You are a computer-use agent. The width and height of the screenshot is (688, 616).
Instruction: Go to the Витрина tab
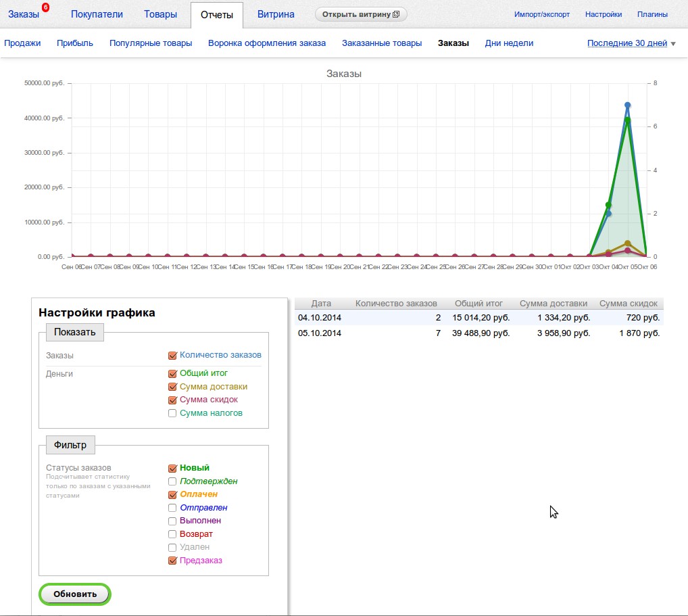276,14
